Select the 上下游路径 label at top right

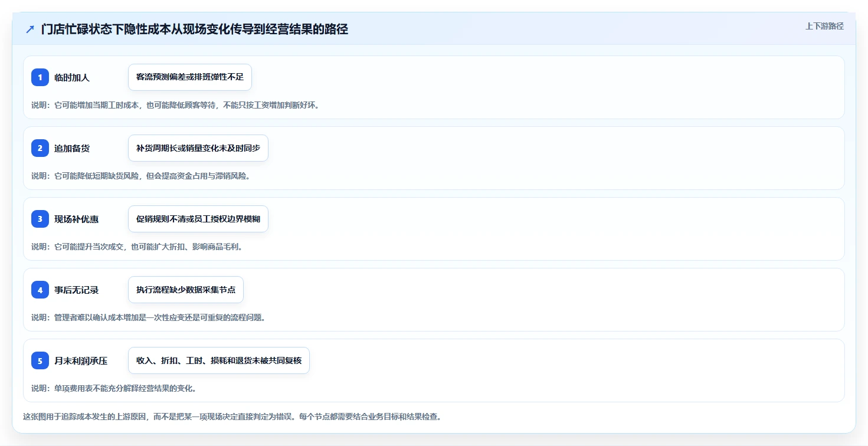(x=824, y=26)
